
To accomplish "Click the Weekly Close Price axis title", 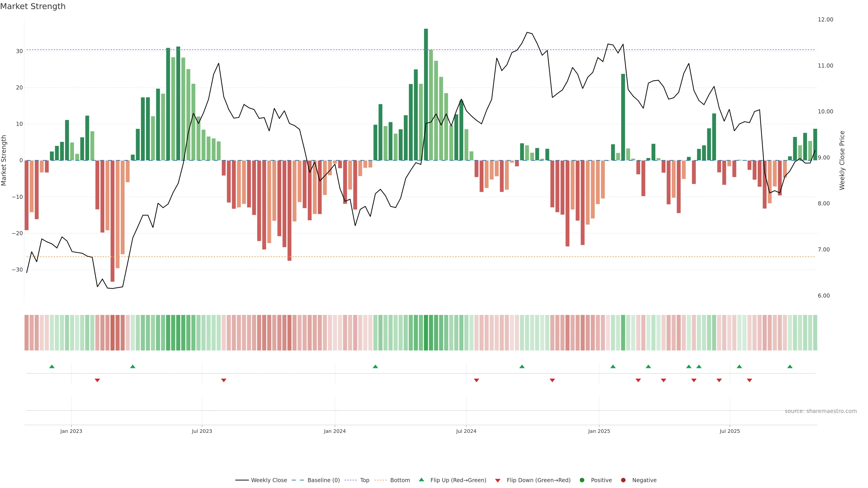I will (842, 160).
